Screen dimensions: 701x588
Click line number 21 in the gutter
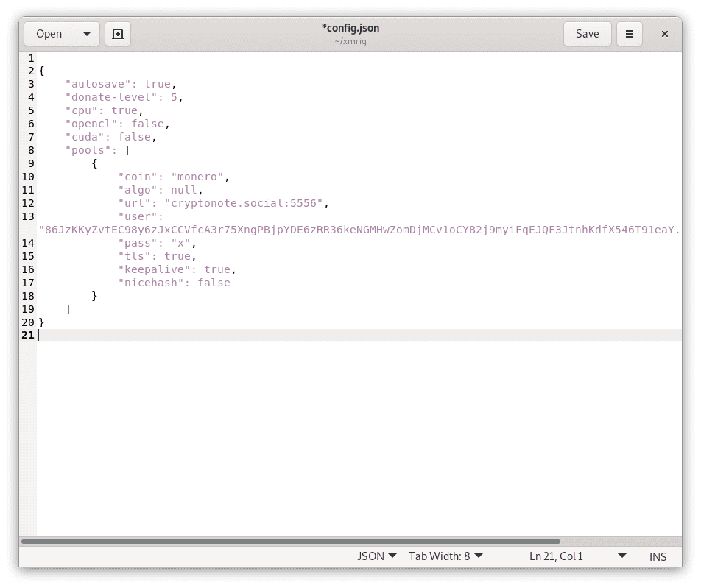point(28,335)
